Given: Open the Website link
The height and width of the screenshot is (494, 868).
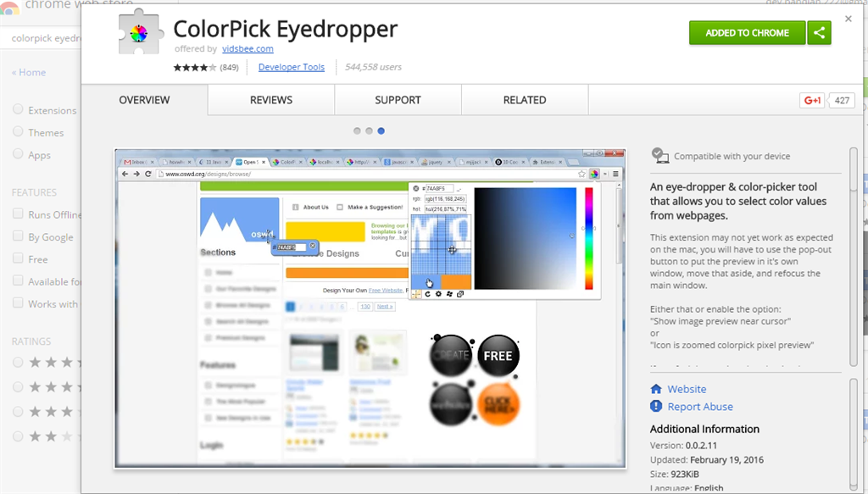Looking at the screenshot, I should point(687,389).
